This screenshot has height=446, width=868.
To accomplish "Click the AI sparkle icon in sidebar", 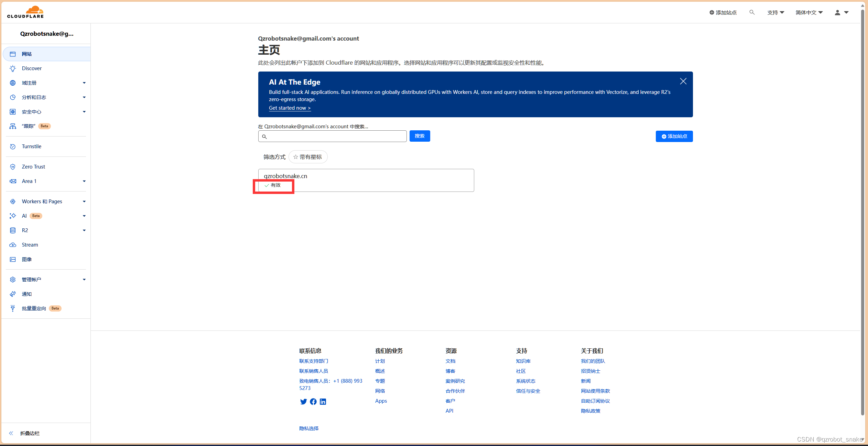I will click(x=13, y=216).
